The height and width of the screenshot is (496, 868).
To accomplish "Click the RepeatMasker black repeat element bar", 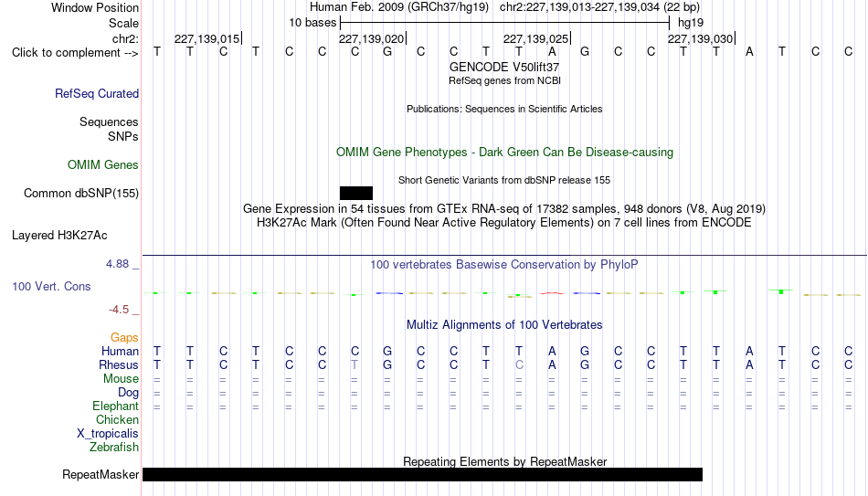I will click(x=422, y=474).
